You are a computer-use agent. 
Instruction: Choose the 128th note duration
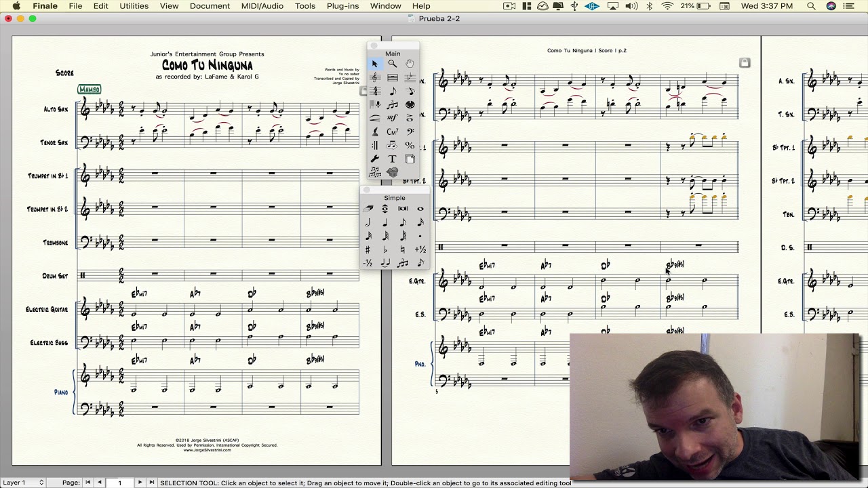[403, 236]
